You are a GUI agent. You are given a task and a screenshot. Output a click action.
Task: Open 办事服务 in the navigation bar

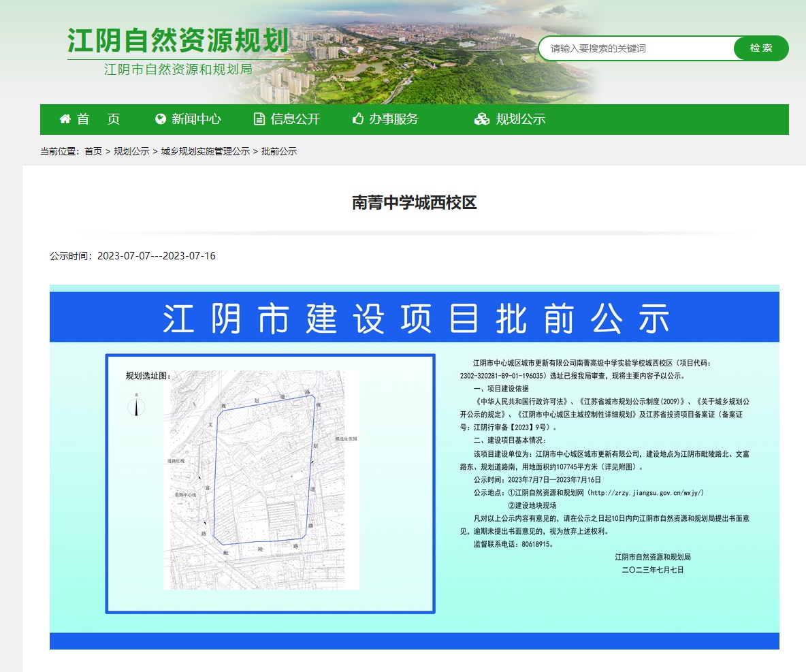point(393,119)
